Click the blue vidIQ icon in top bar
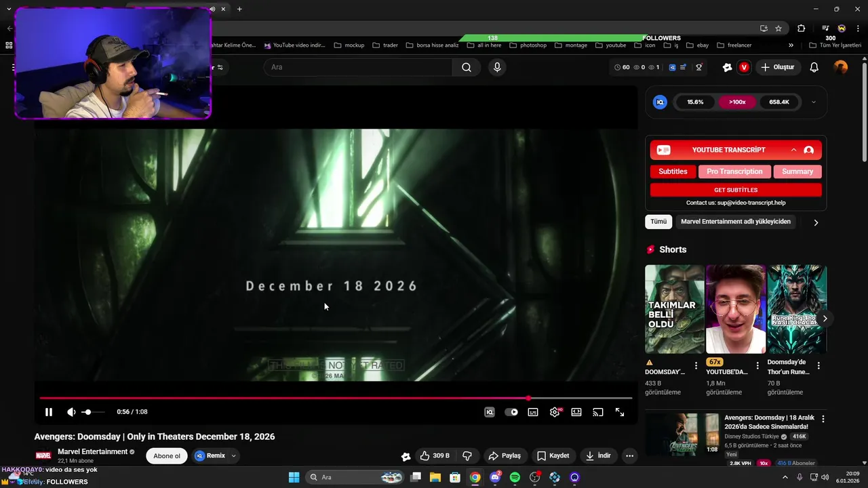Image resolution: width=868 pixels, height=488 pixels. (x=672, y=67)
